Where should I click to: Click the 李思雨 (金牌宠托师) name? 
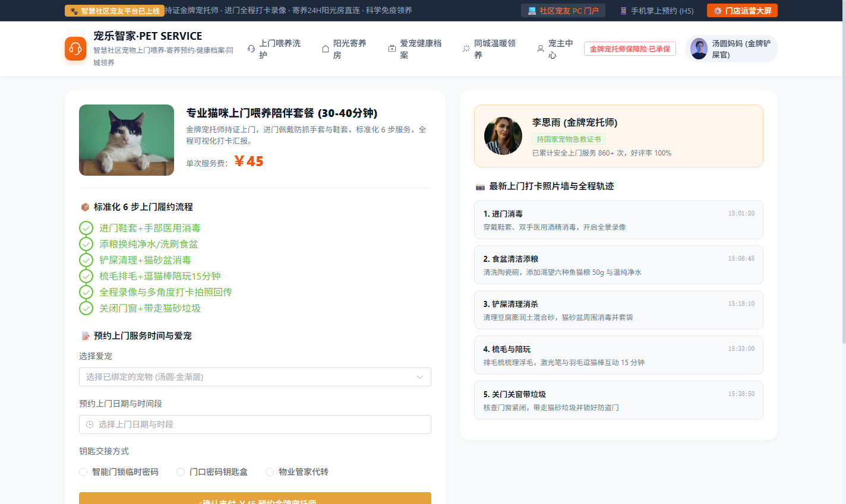574,122
